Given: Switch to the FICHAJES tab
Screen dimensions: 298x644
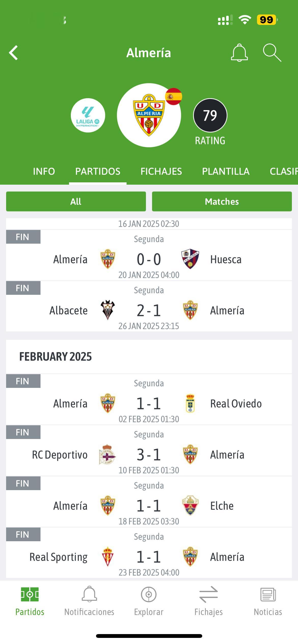Looking at the screenshot, I should pyautogui.click(x=161, y=171).
